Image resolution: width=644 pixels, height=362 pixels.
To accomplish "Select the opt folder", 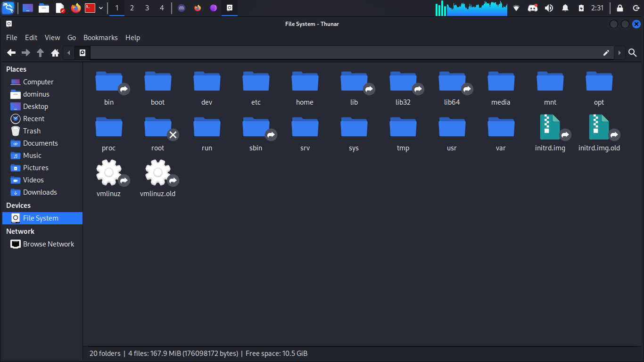I will [599, 82].
